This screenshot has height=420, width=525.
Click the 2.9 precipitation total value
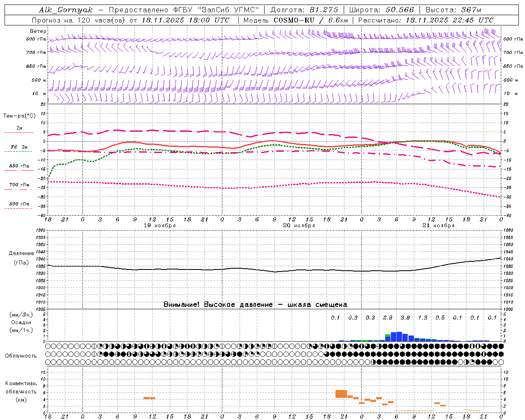point(388,317)
